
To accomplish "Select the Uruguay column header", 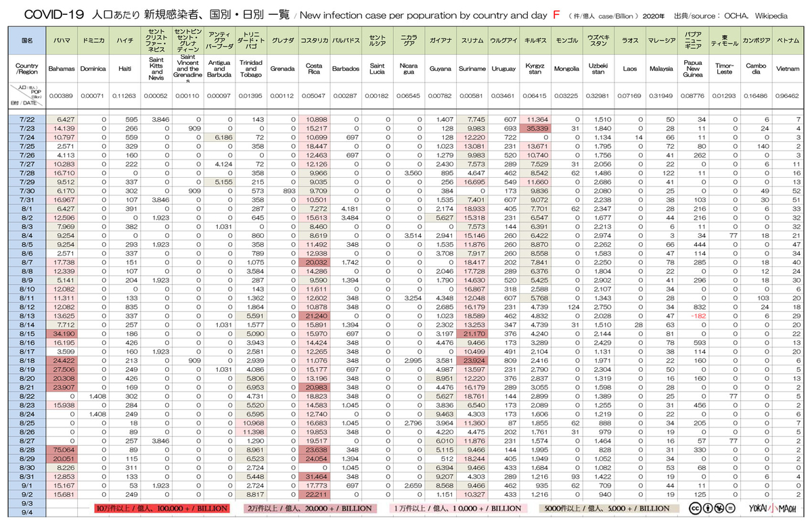I will coord(503,69).
